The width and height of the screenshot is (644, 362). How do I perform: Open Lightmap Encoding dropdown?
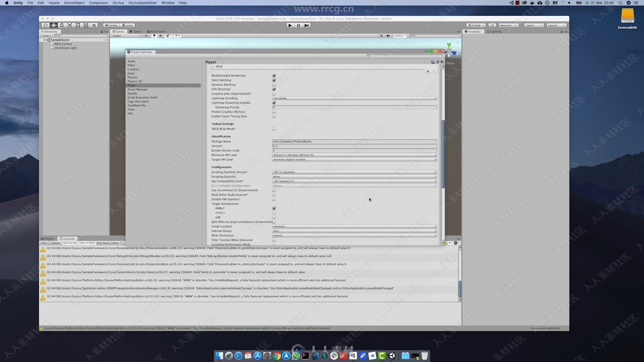point(355,98)
